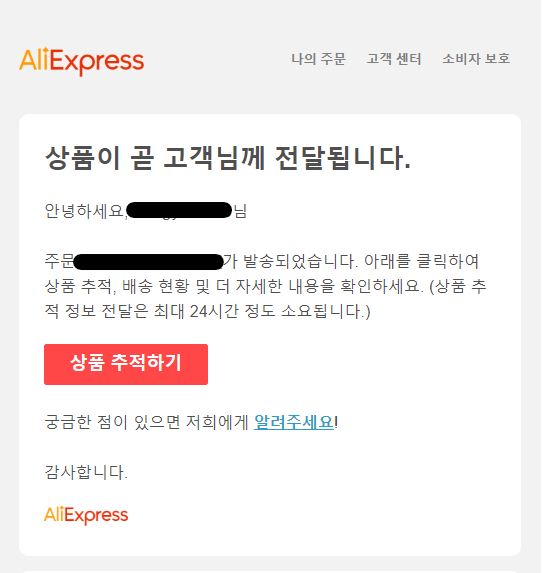Viewport: 542px width, 573px height.
Task: Go to the 고객 센터 page
Action: tap(394, 59)
